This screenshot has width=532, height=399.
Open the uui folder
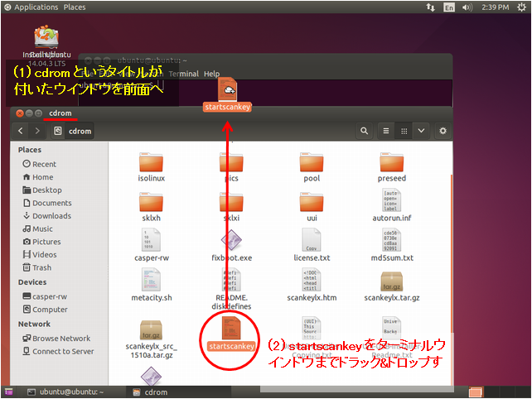point(312,207)
